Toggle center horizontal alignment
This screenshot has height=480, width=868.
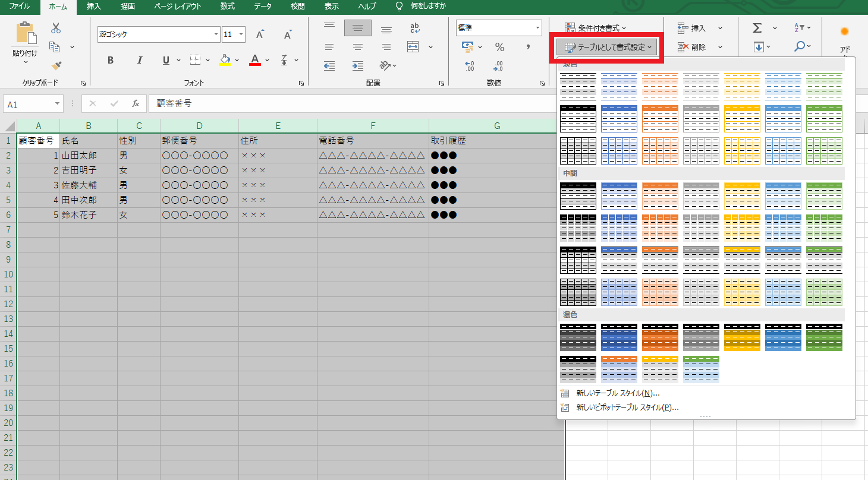click(x=358, y=47)
